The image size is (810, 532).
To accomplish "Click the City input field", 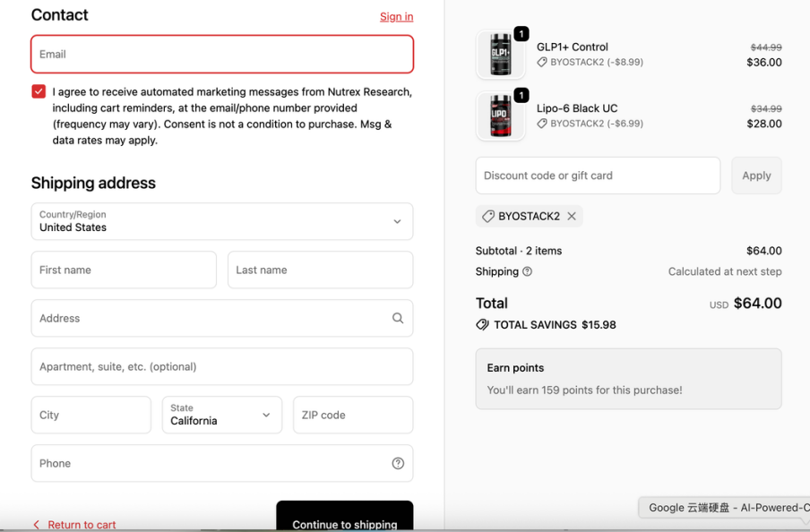I will point(90,415).
